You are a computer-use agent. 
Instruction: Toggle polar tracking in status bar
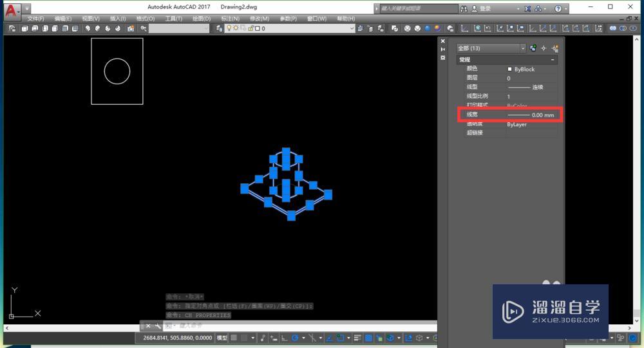[295, 338]
